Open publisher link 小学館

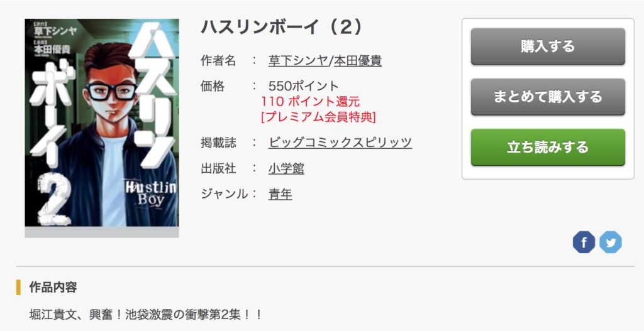(286, 168)
